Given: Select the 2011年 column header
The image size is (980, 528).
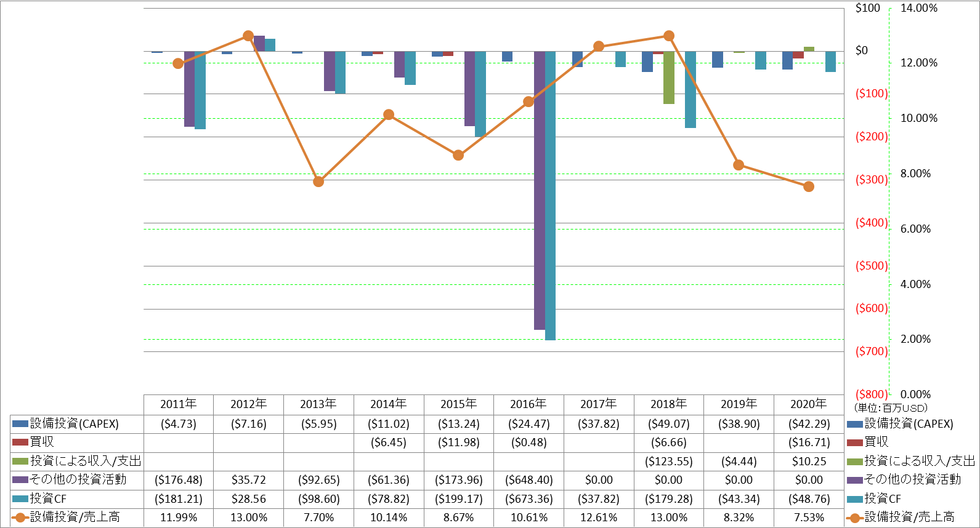Looking at the screenshot, I should (179, 404).
